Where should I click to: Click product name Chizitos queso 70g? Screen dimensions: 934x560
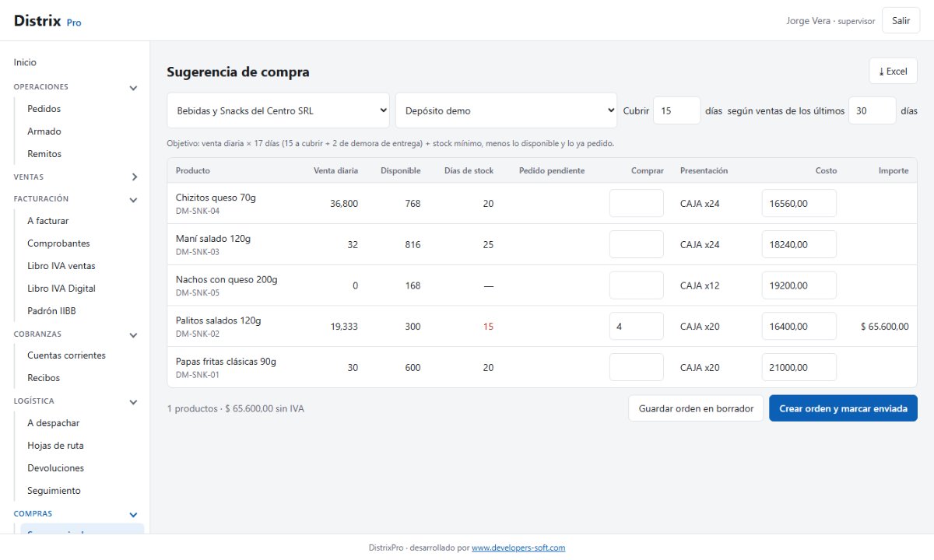(216, 198)
